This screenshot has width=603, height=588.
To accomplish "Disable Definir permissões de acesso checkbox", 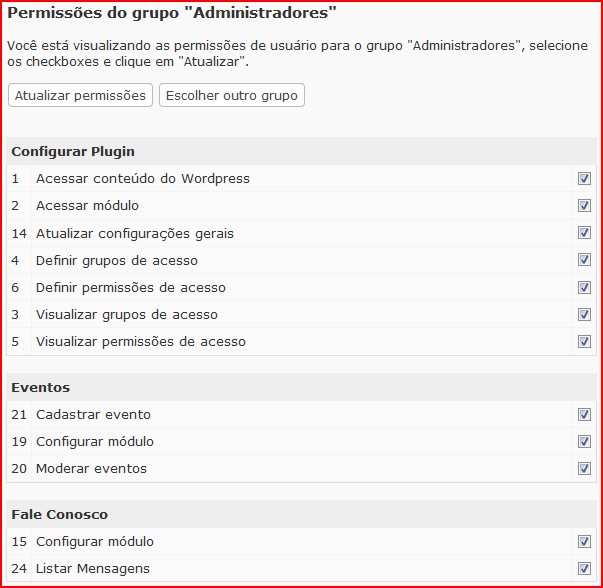I will 584,287.
